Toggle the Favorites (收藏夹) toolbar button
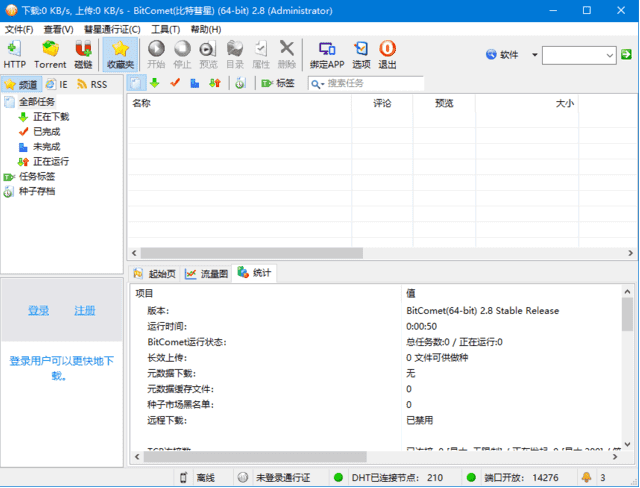Image resolution: width=640 pixels, height=488 pixels. coord(120,55)
